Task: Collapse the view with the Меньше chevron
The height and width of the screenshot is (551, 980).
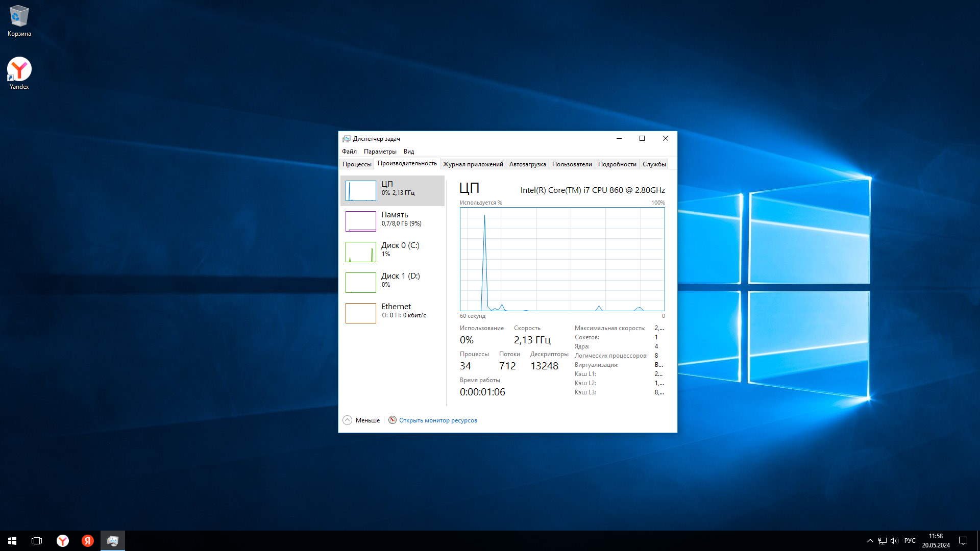Action: coord(348,420)
